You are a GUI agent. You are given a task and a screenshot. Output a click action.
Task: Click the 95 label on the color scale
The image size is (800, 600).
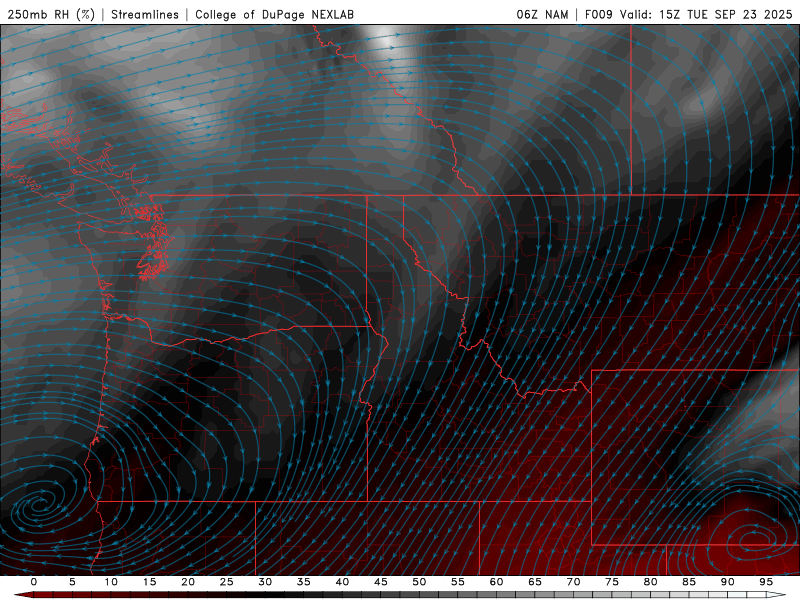point(766,582)
